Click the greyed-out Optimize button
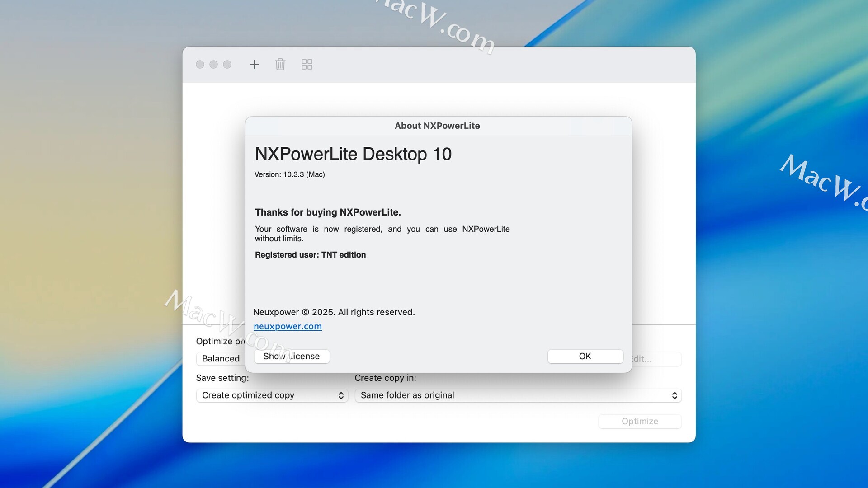The image size is (868, 488). pos(640,422)
